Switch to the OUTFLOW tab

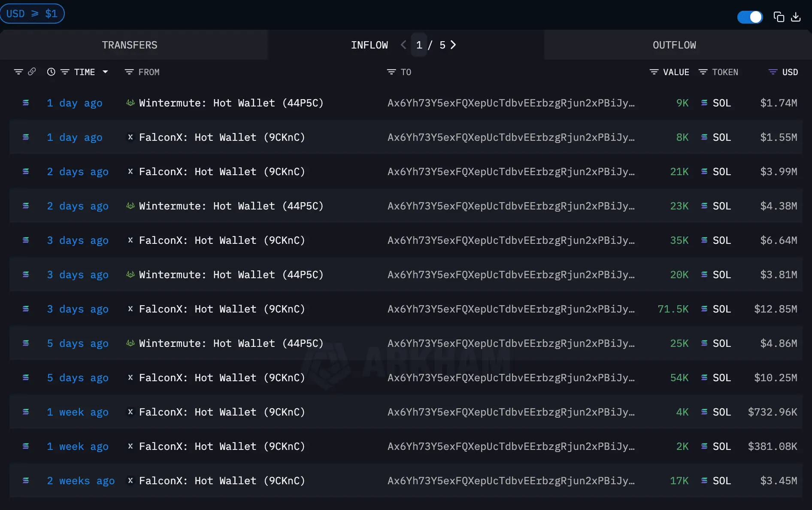[675, 45]
